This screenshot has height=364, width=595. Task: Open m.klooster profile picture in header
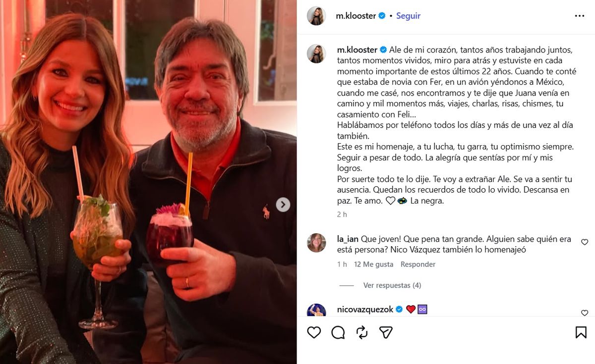coord(316,16)
